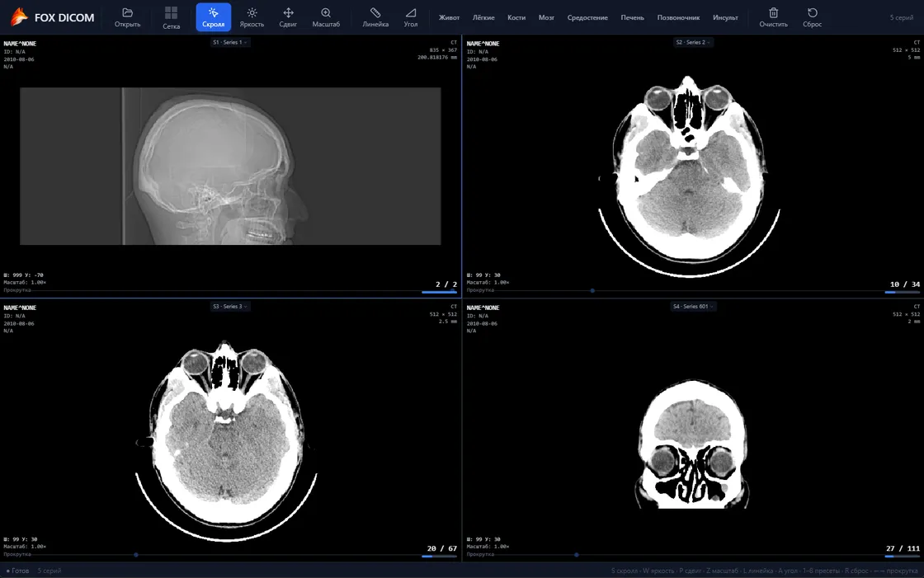The height and width of the screenshot is (578, 924).
Task: Apply the Живот window preset
Action: (x=449, y=17)
